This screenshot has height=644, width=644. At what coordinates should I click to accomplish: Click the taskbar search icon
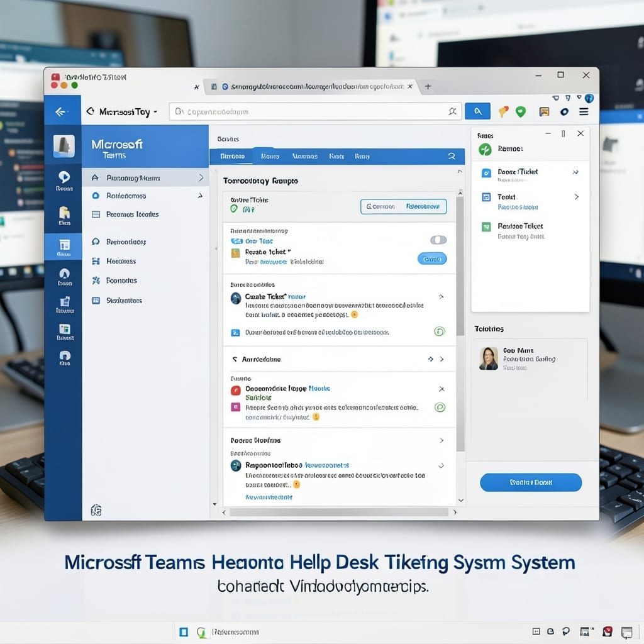[201, 632]
